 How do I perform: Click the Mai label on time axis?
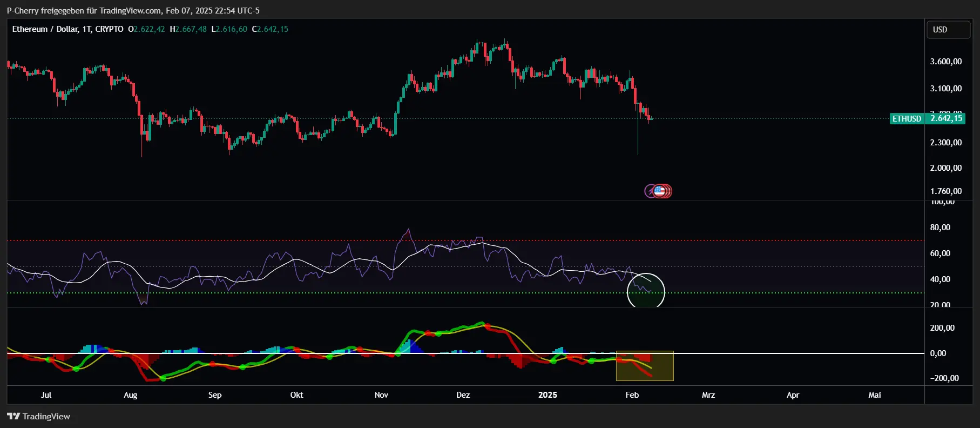coord(875,395)
